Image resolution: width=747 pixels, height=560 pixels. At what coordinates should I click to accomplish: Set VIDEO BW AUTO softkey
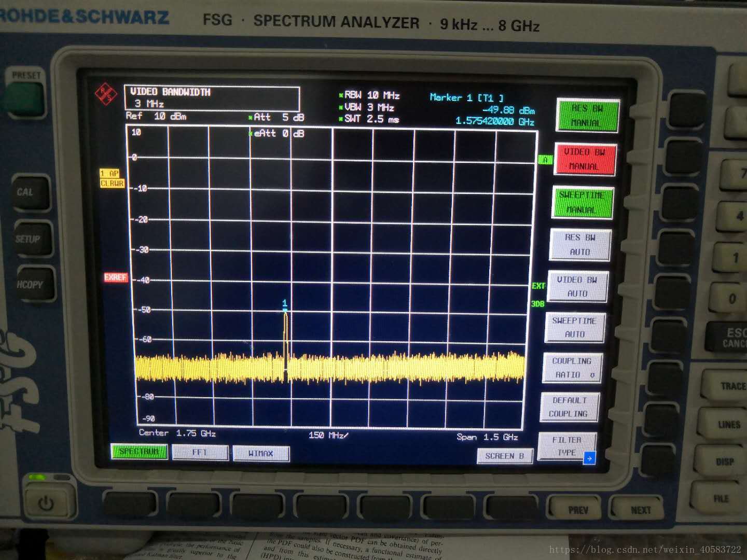coord(577,286)
